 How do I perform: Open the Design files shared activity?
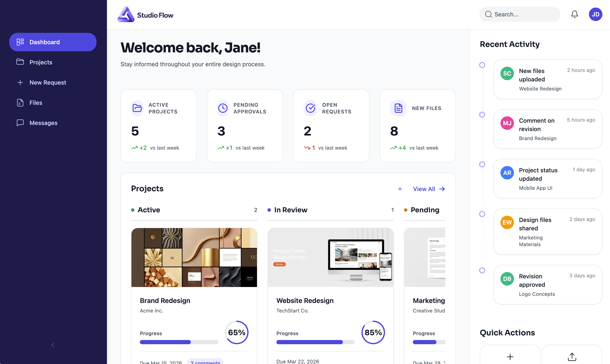548,231
